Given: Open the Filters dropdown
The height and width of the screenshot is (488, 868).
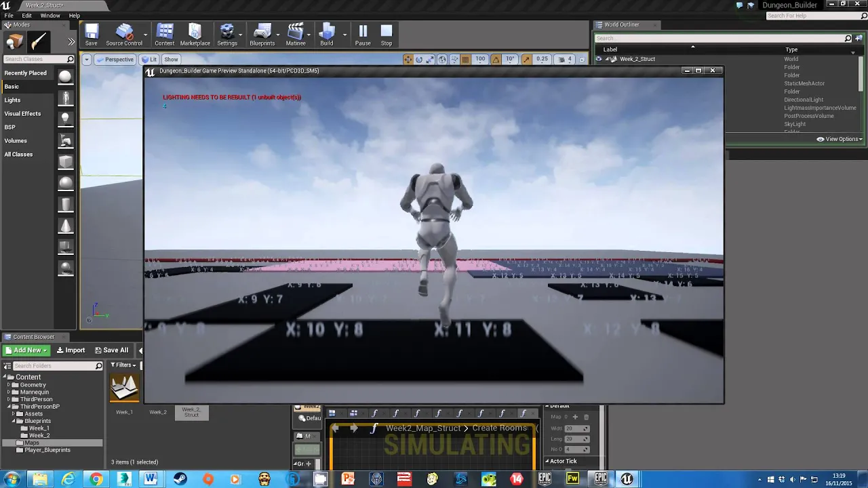Looking at the screenshot, I should (123, 365).
